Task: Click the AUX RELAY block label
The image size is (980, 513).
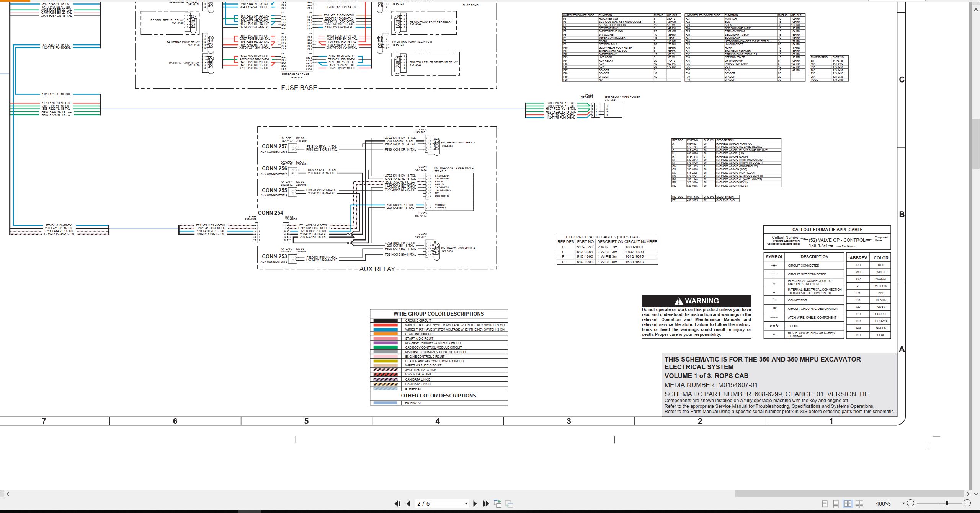Action: coord(377,269)
